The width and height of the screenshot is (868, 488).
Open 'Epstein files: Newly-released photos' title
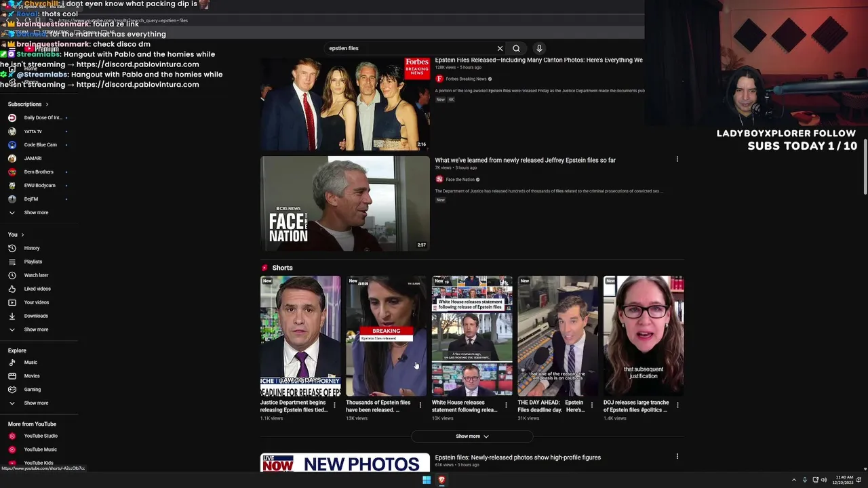(518, 457)
